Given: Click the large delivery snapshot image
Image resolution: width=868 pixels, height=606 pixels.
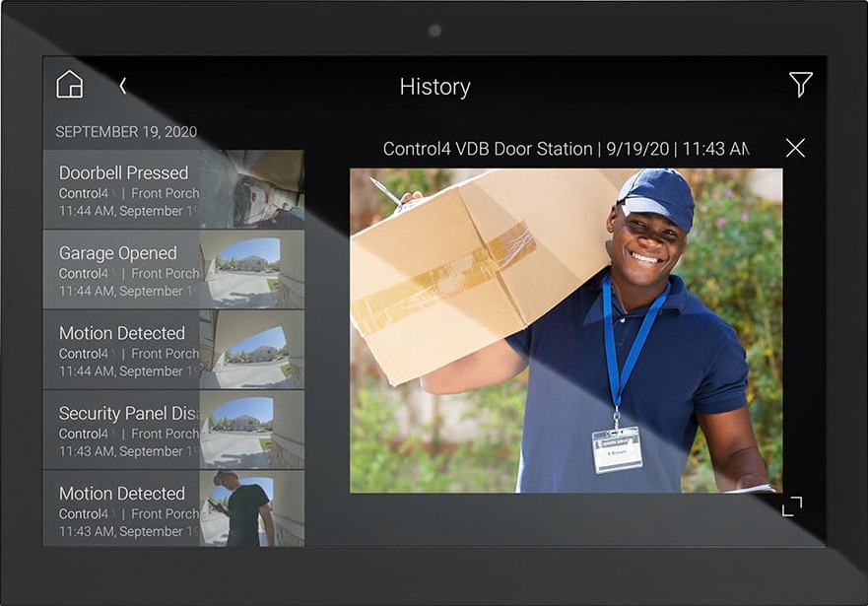Looking at the screenshot, I should click(x=566, y=330).
